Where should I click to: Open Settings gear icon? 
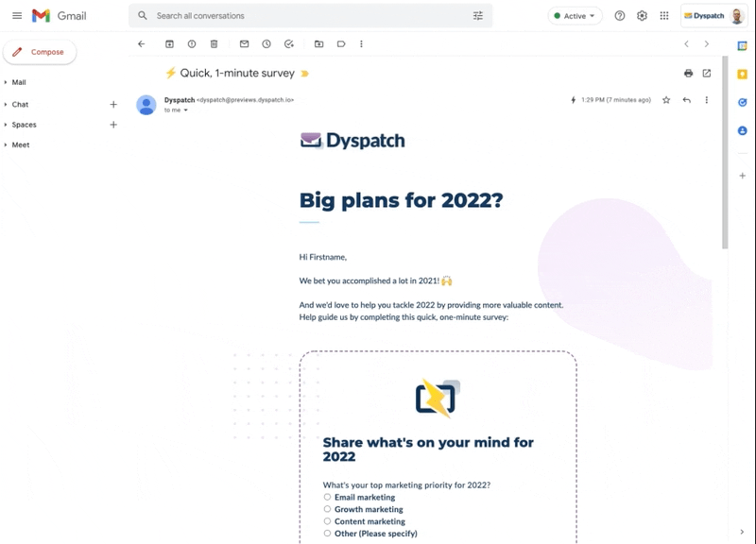pyautogui.click(x=642, y=16)
